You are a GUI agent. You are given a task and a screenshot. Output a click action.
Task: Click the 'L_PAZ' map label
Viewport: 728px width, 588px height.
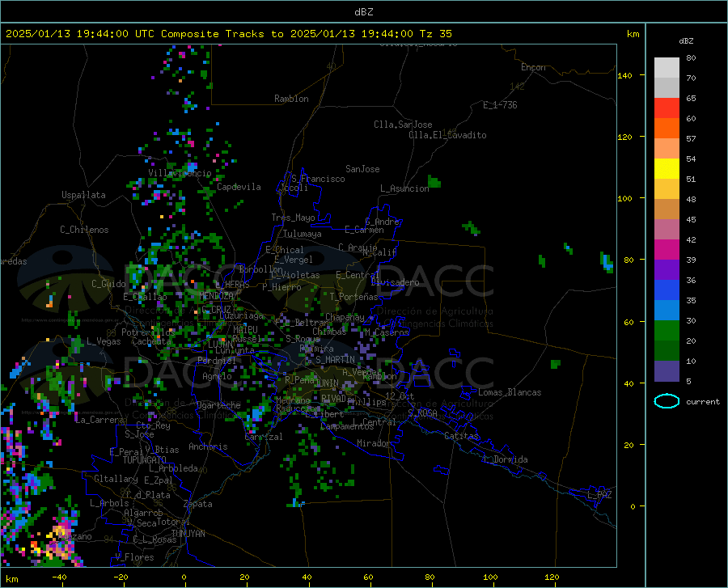[599, 495]
